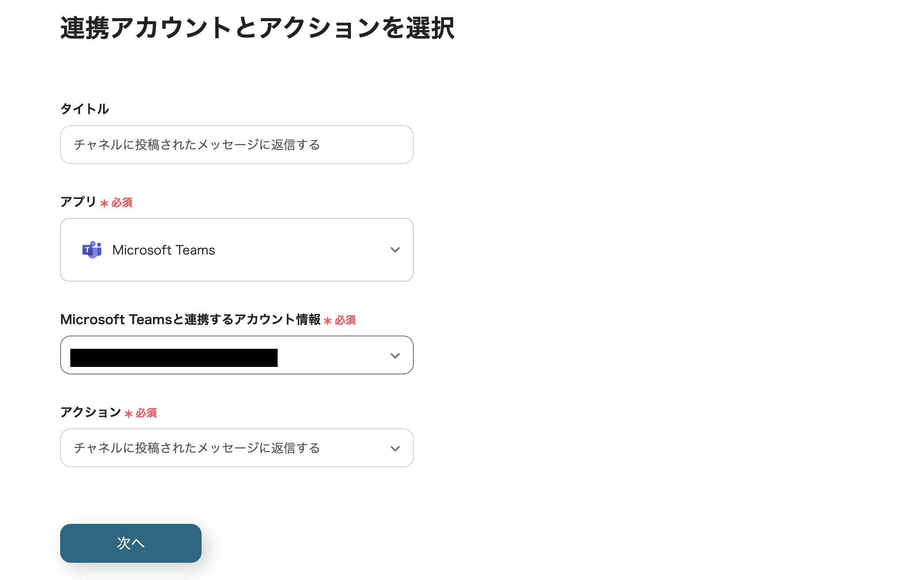Image resolution: width=924 pixels, height=580 pixels.
Task: Click the アクション section label
Action: click(x=92, y=413)
